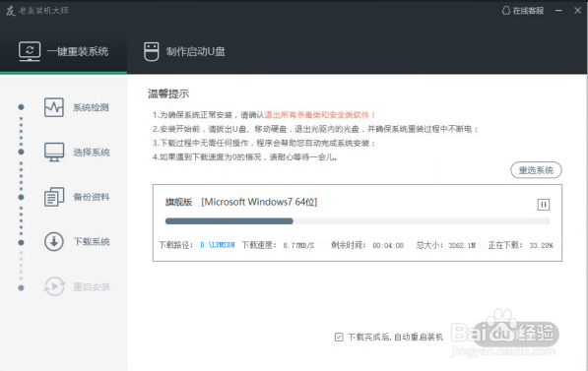The height and width of the screenshot is (371, 588).
Task: Click the download speed 8.77MB/S value
Action: [298, 245]
